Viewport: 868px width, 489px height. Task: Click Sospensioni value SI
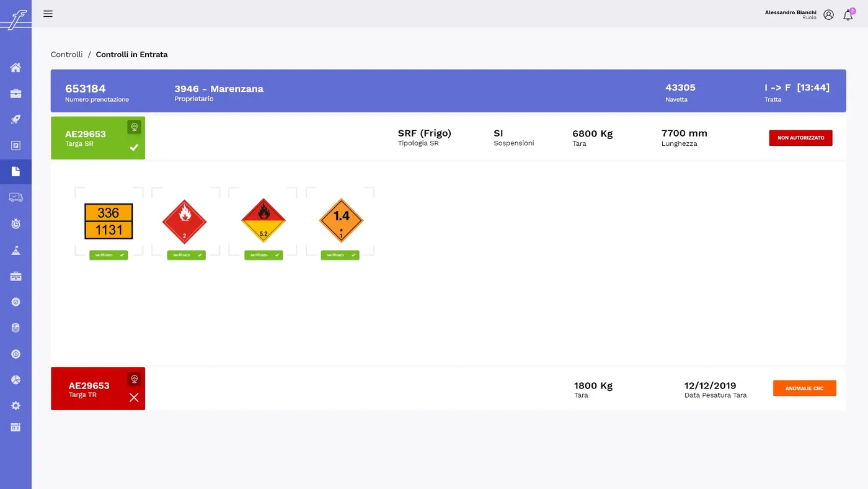(498, 133)
